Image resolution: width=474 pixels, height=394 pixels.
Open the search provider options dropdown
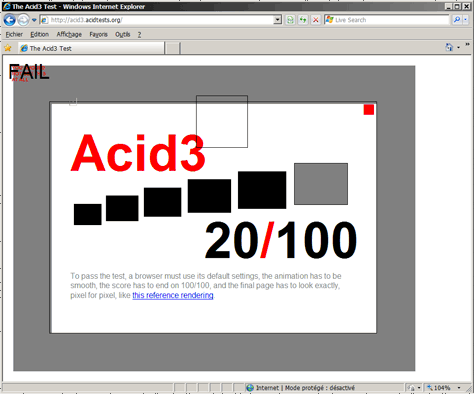466,20
